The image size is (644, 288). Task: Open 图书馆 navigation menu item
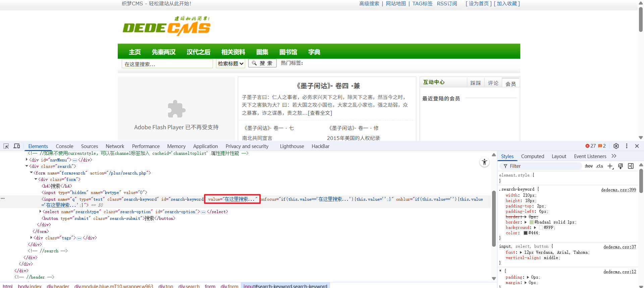pyautogui.click(x=288, y=52)
